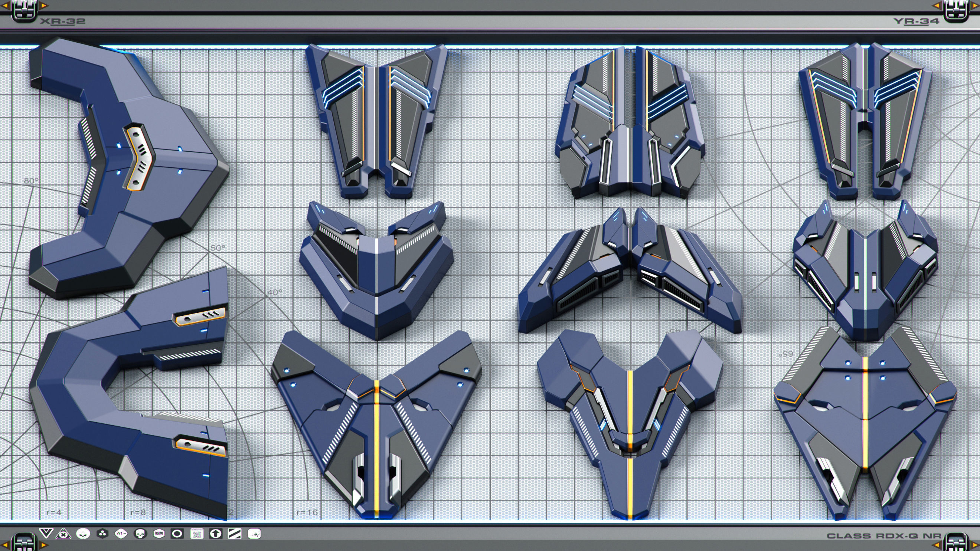Image resolution: width=980 pixels, height=551 pixels.
Task: Click the white hexagon kanji icon
Action: coord(159,534)
